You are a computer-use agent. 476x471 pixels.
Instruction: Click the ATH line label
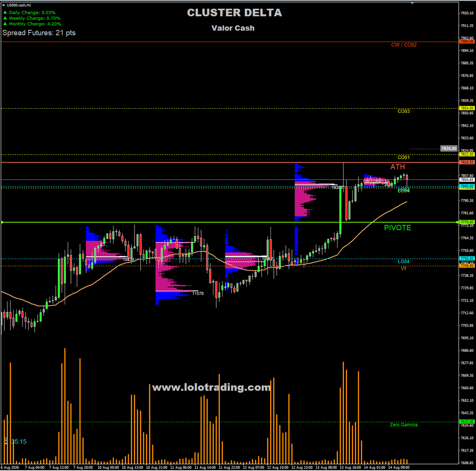pyautogui.click(x=397, y=167)
